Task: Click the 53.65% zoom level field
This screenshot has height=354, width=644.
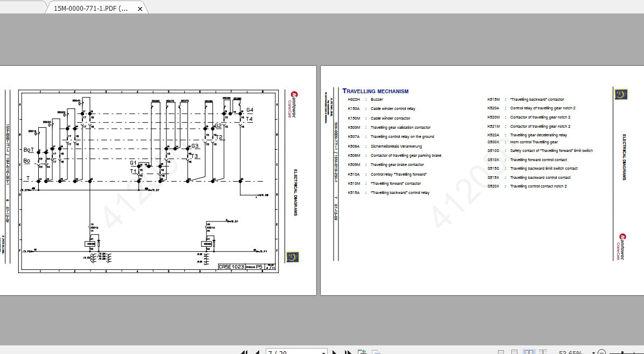Action: 570,352
